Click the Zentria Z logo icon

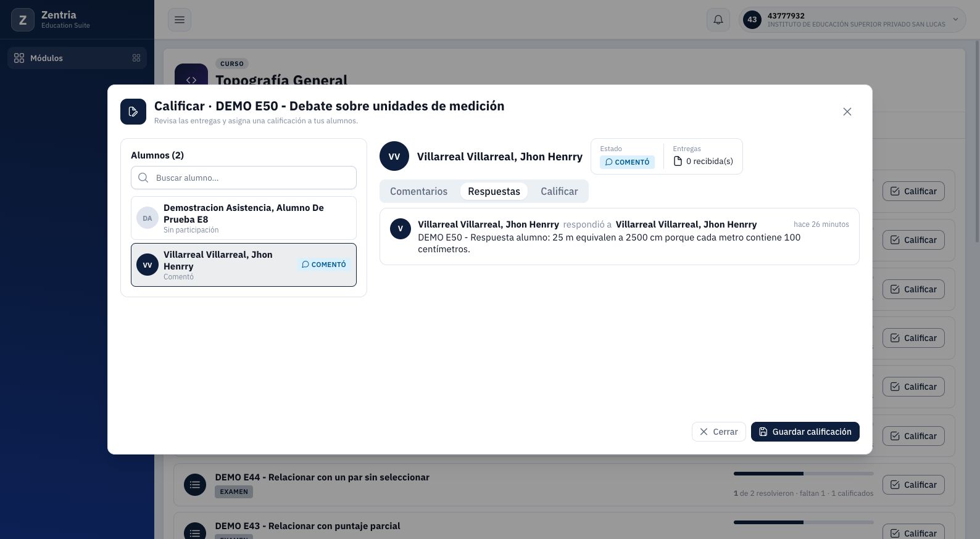point(23,20)
